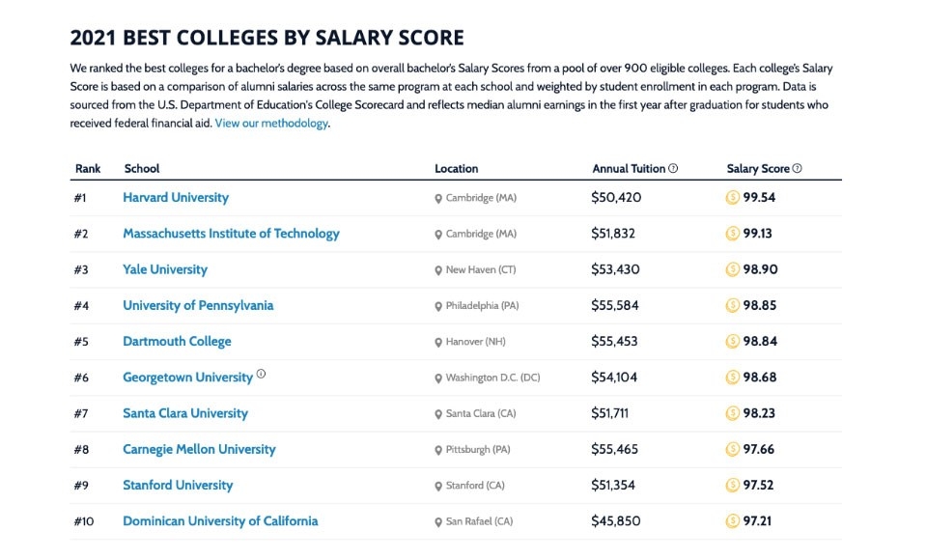Click Harvard's salary score coin icon
The width and height of the screenshot is (927, 560).
click(x=733, y=198)
